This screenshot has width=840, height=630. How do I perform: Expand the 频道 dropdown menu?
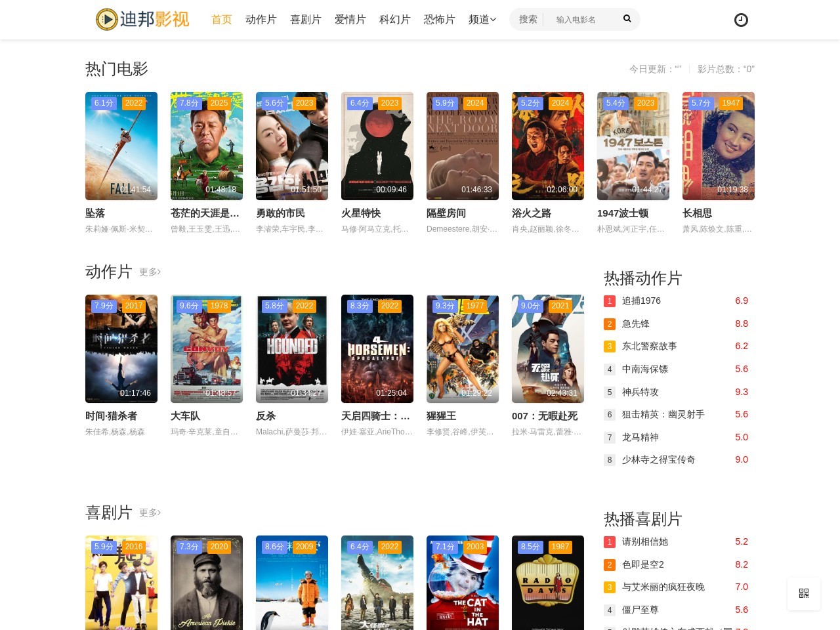pyautogui.click(x=482, y=20)
